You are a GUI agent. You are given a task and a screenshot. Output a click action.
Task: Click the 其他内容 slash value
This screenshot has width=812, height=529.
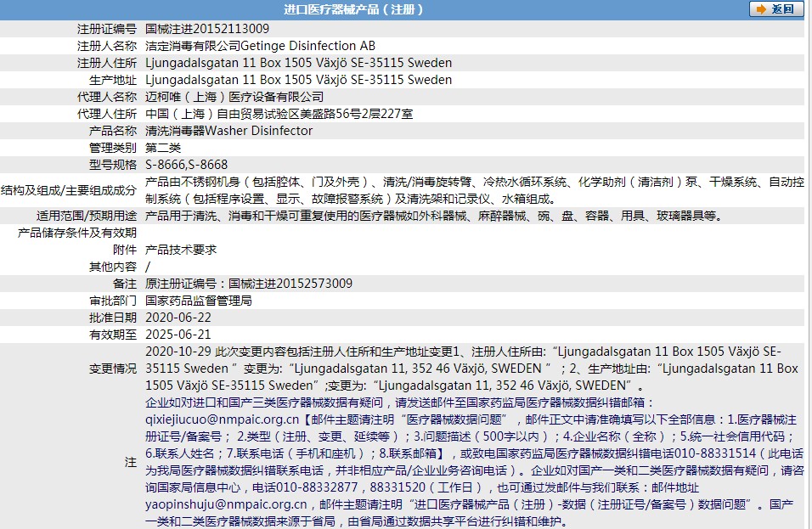(148, 267)
